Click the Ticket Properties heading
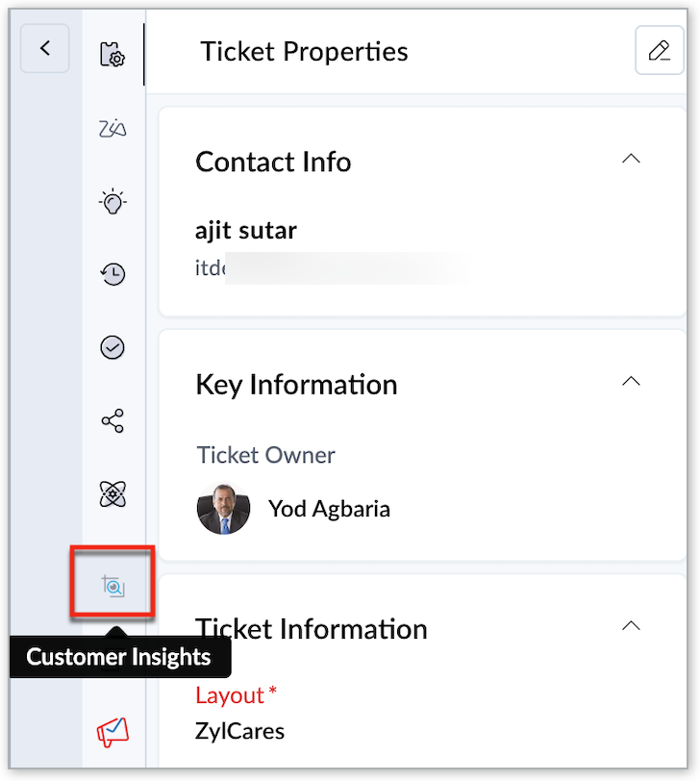 pos(304,52)
